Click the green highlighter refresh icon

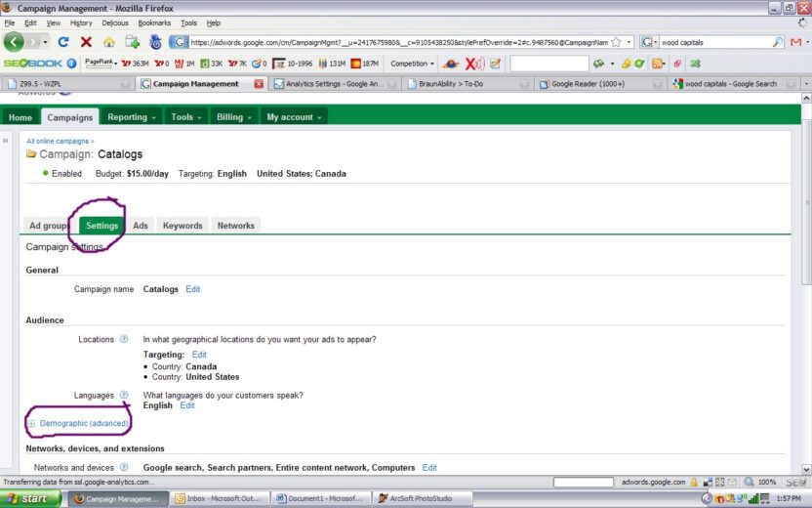[x=639, y=63]
